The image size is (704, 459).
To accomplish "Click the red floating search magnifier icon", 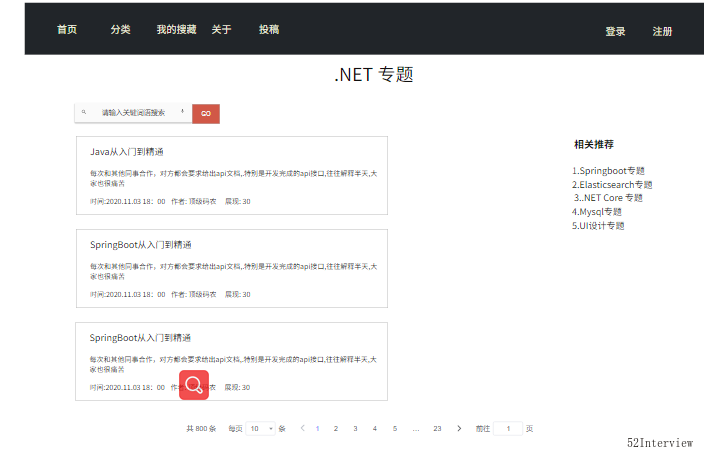I will pos(194,385).
